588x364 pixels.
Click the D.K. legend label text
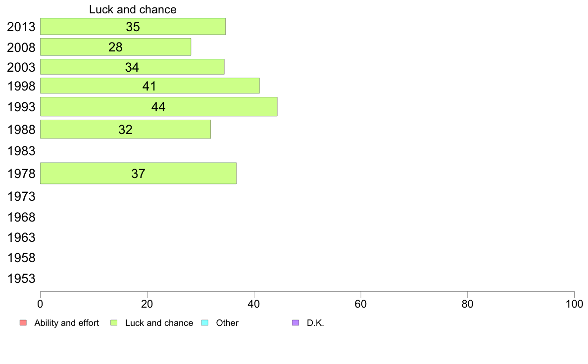coord(315,323)
